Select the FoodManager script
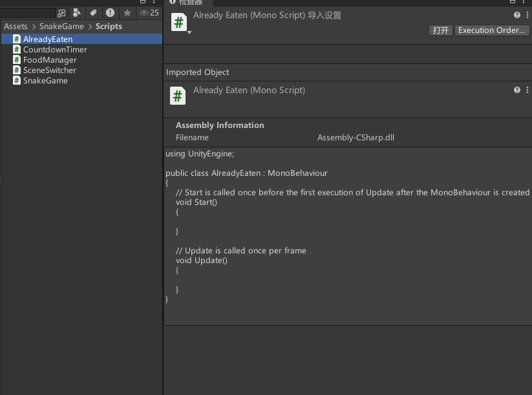 tap(81, 59)
